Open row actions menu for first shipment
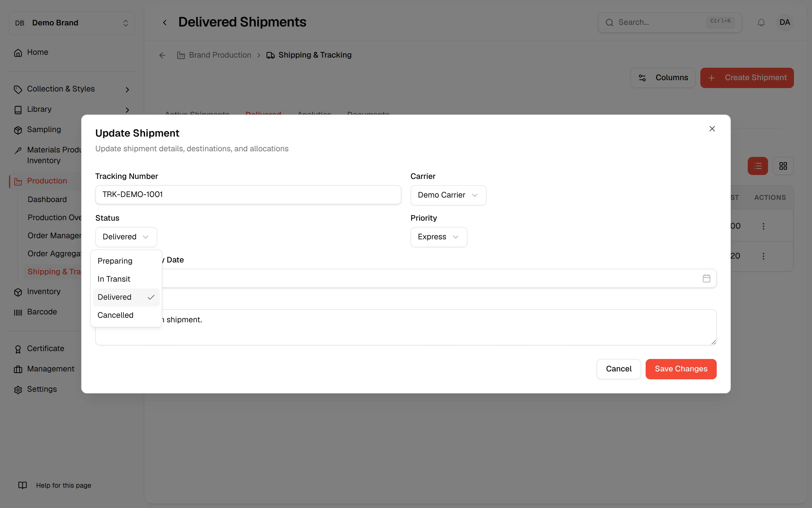This screenshot has width=812, height=508. 763,226
